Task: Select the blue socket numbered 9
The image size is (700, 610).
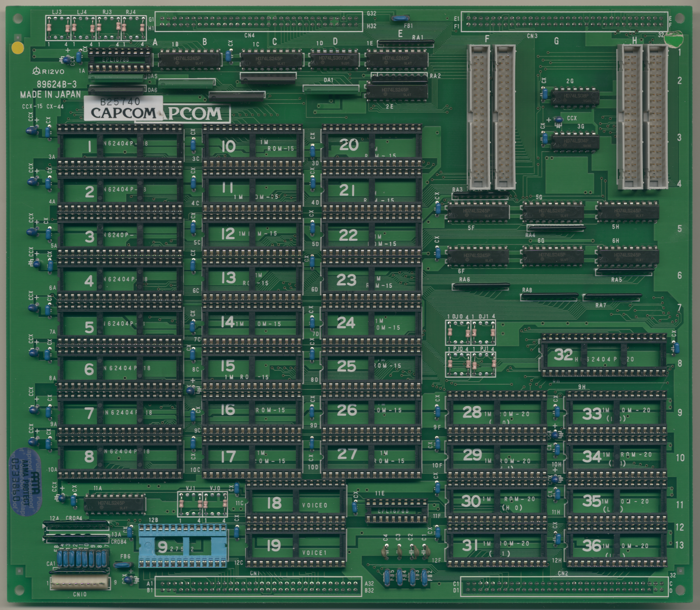Action: pos(183,546)
